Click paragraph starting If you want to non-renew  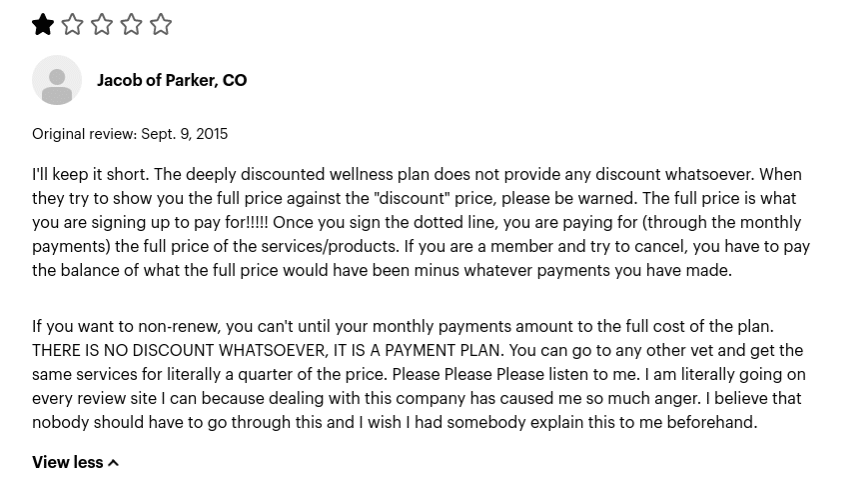click(x=419, y=374)
